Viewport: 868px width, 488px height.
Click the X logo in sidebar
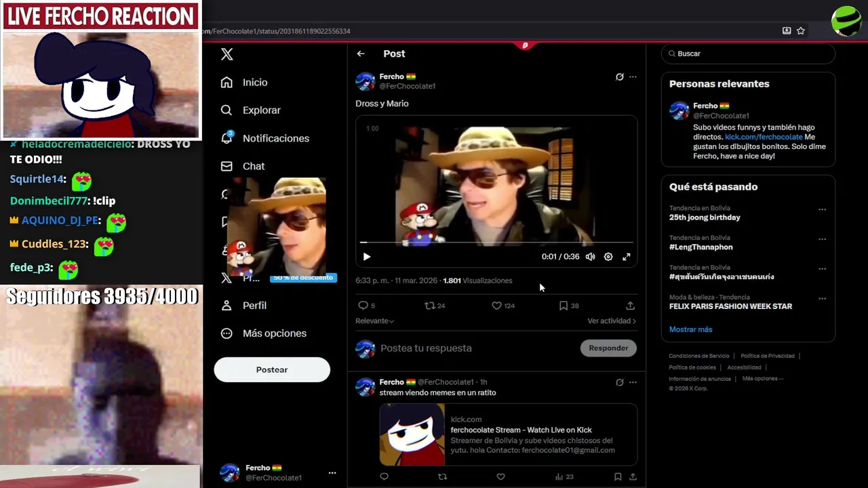click(227, 54)
